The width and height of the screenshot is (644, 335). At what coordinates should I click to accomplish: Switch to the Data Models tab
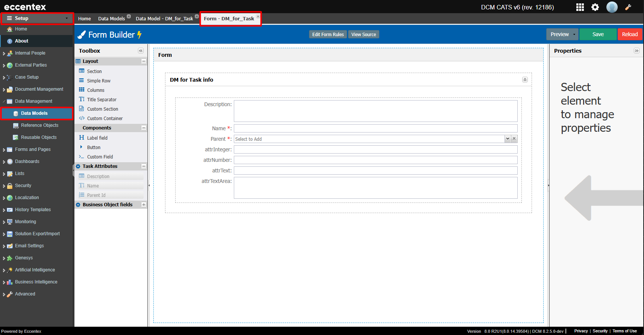click(112, 18)
